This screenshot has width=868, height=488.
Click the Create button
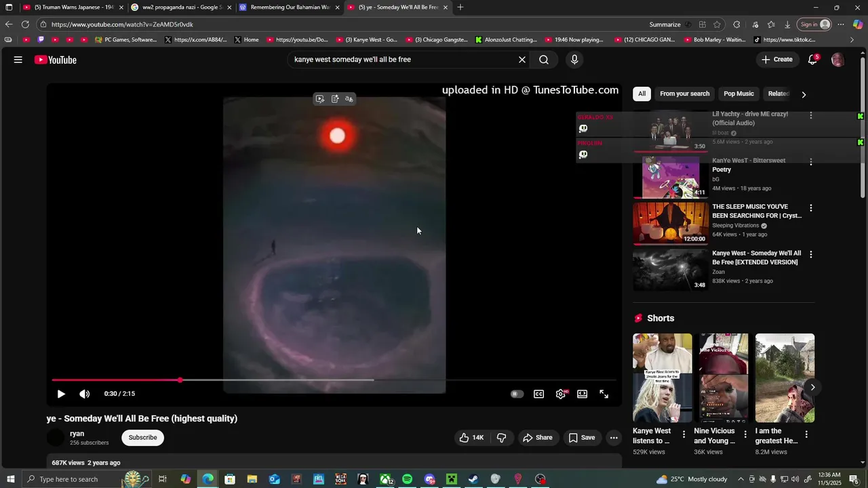click(x=777, y=60)
